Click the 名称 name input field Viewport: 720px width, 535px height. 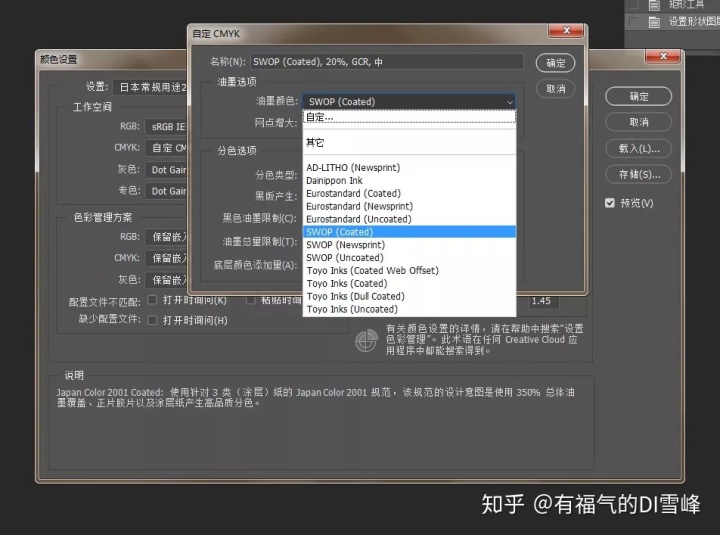pos(387,62)
